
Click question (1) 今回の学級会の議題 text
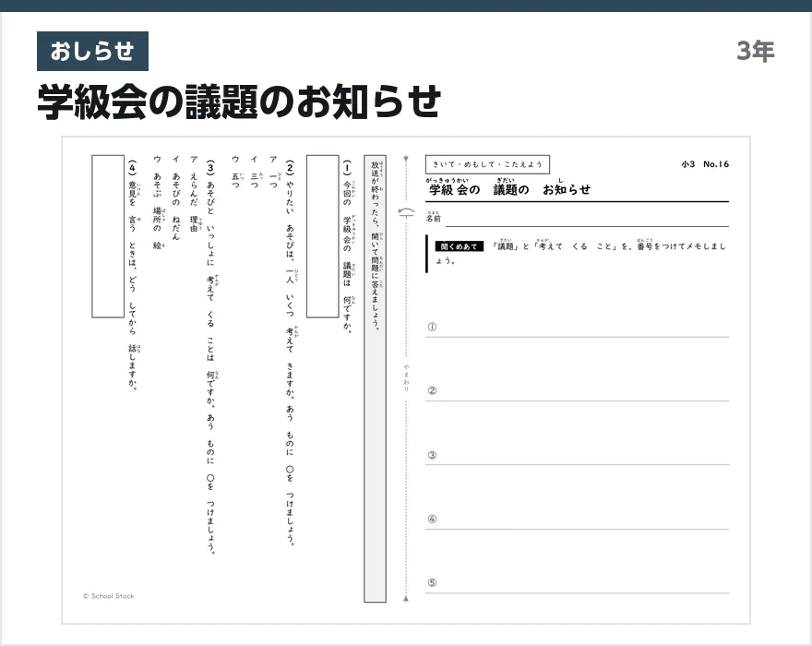(x=348, y=246)
